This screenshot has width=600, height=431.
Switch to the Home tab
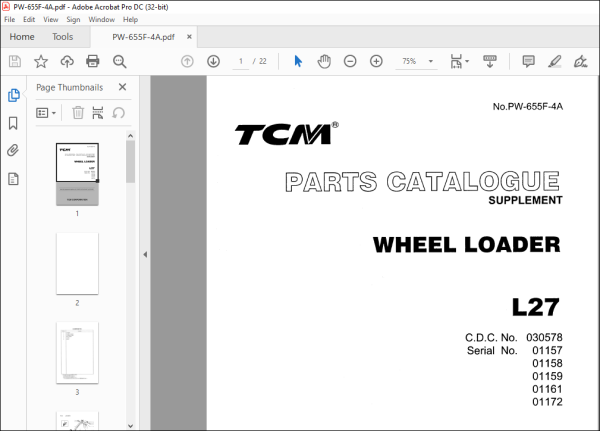coord(22,37)
